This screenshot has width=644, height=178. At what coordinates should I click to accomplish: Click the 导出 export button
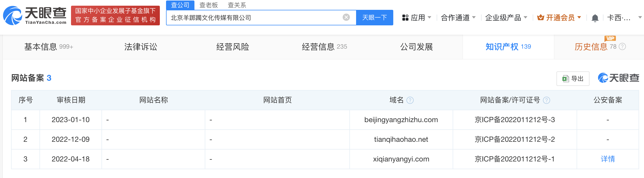tap(573, 79)
